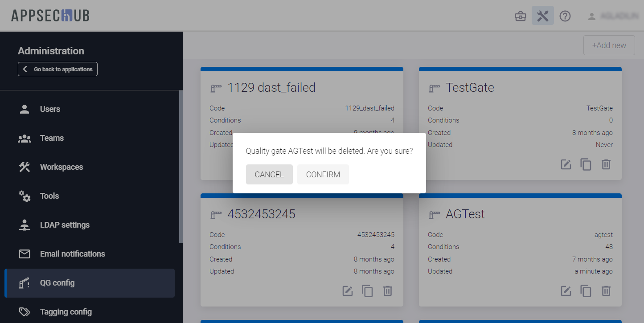This screenshot has height=323, width=644.
Task: Edit the TestGate quality gate
Action: (x=566, y=164)
